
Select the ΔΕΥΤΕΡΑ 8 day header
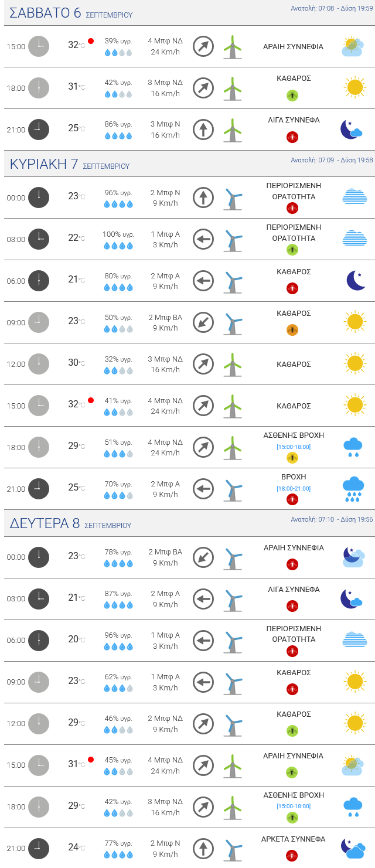(45, 523)
